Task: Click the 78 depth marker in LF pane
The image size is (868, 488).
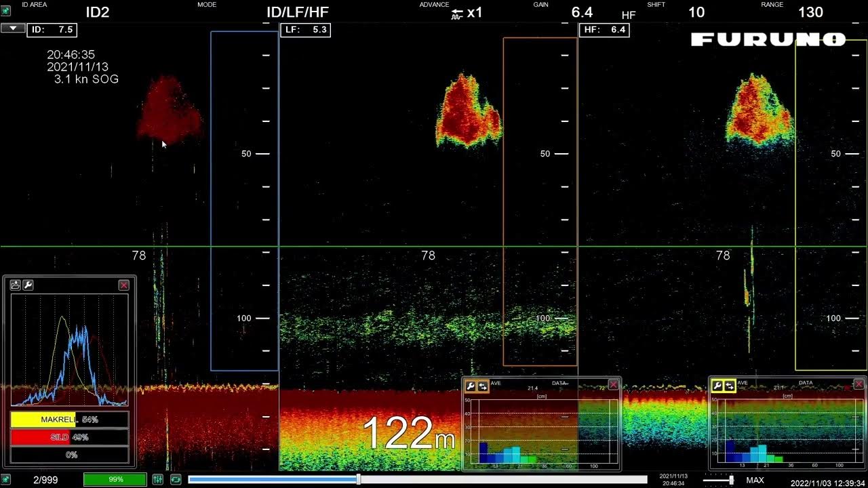Action: pos(428,256)
